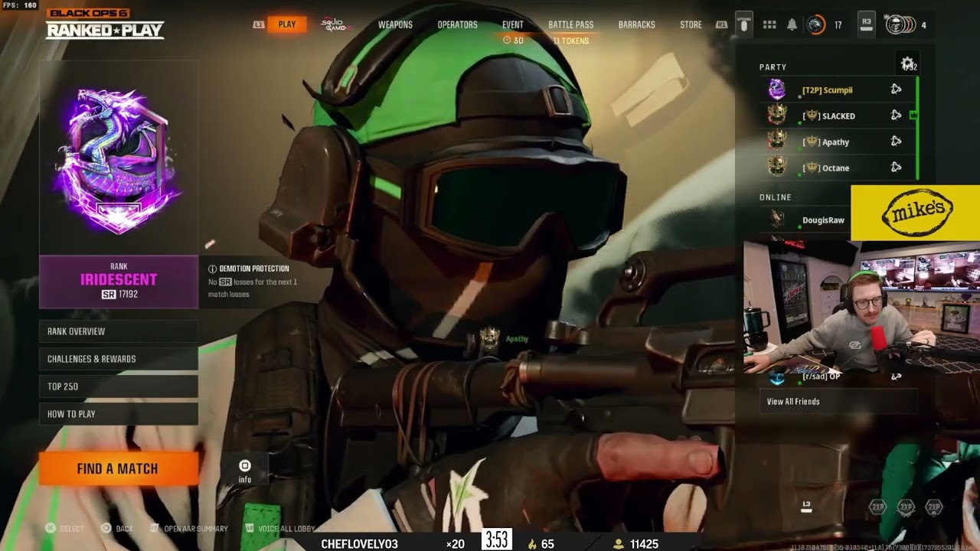
Task: Select the Play tab
Action: [287, 24]
